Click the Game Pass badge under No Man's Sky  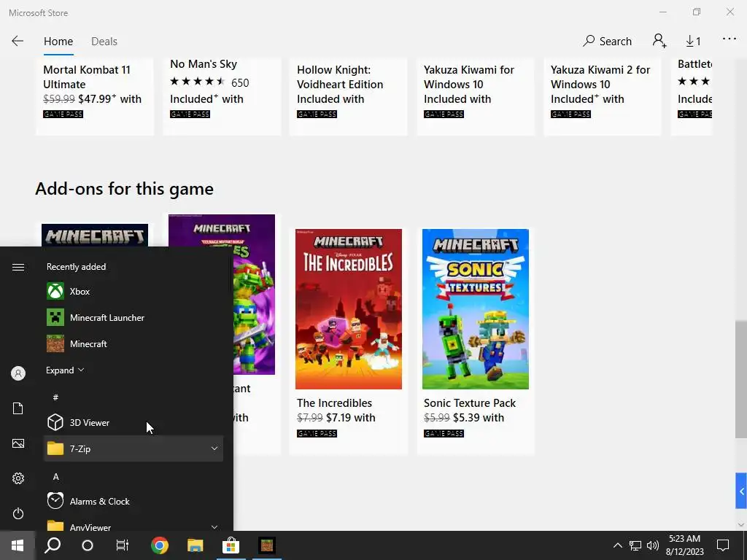click(x=190, y=114)
